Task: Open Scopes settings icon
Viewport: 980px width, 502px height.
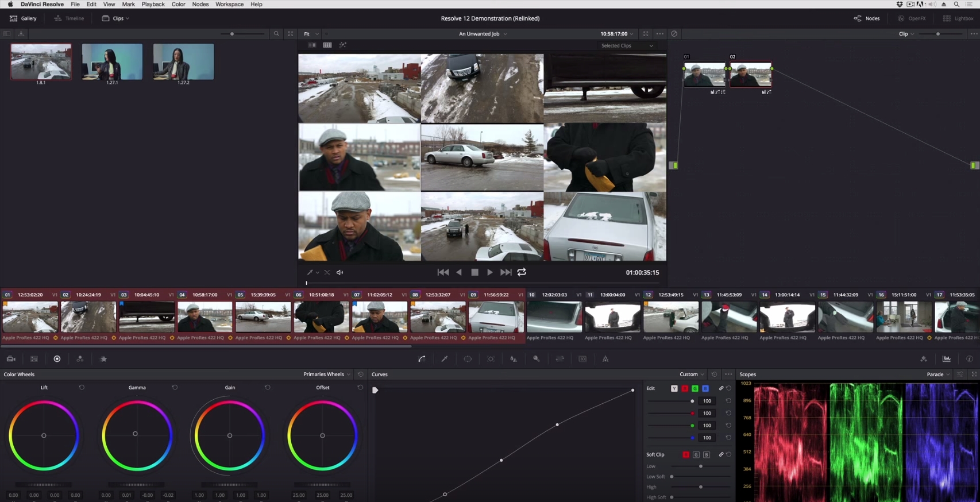Action: point(960,374)
